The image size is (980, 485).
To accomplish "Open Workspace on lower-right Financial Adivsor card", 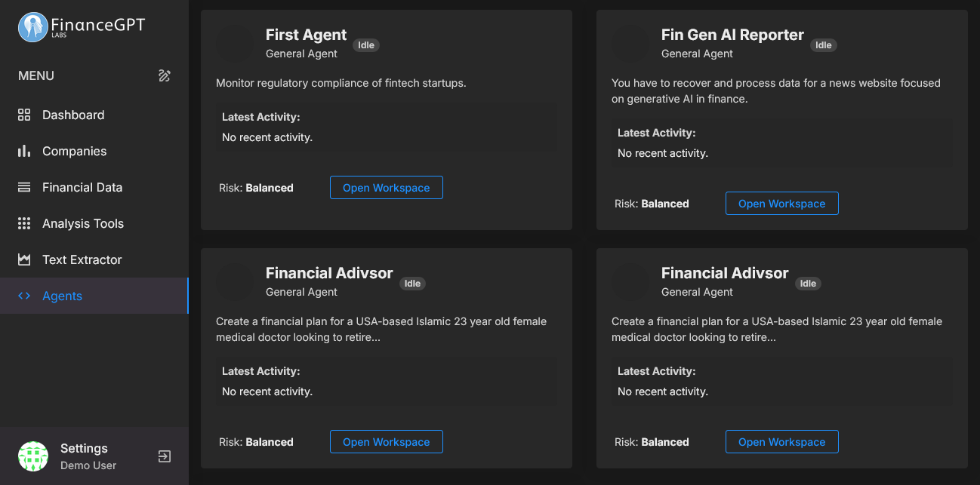I will pyautogui.click(x=781, y=441).
